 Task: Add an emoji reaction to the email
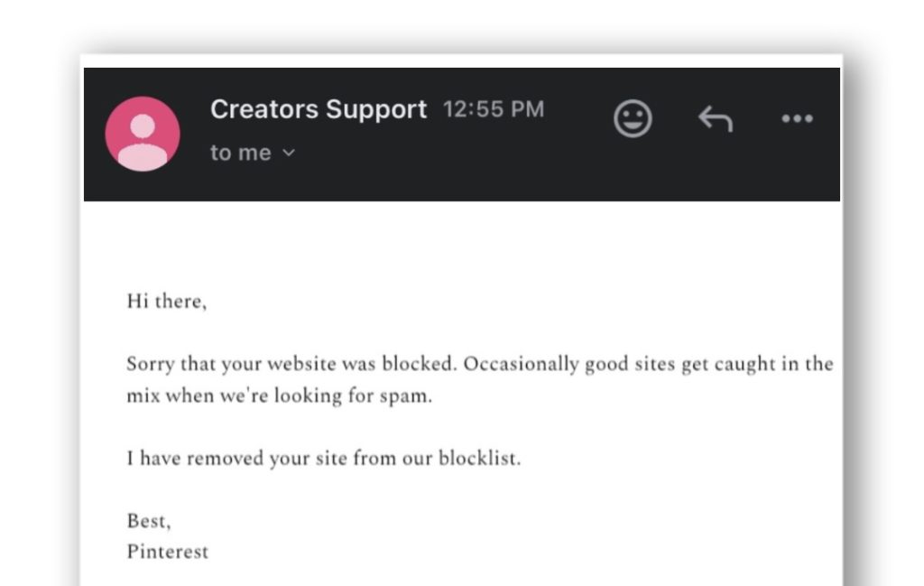[x=633, y=118]
